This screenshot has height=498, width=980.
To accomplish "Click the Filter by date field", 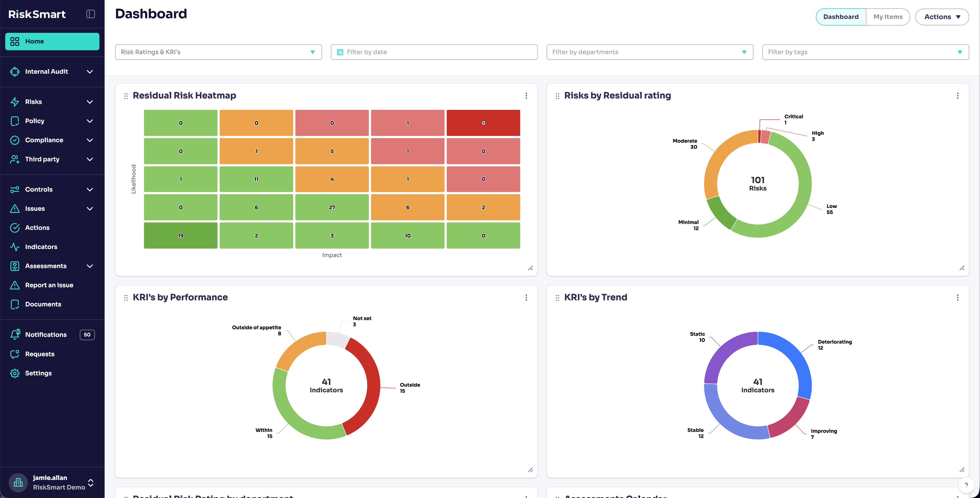I will (x=434, y=52).
